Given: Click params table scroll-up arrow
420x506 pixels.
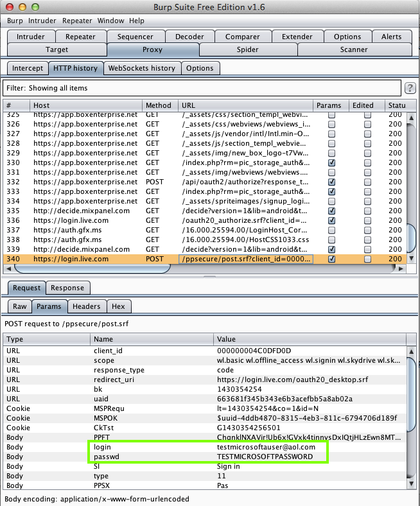Looking at the screenshot, I should point(411,351).
